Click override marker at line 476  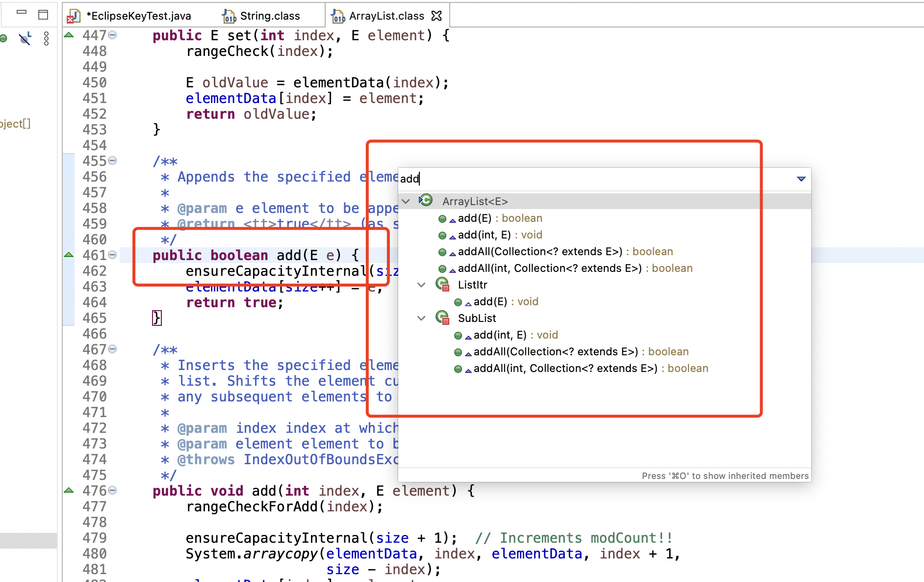[69, 490]
